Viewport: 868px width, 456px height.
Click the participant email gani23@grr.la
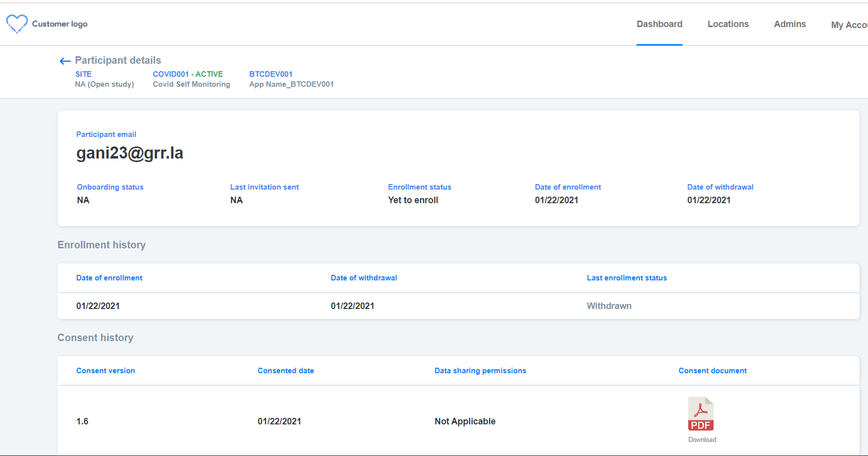pyautogui.click(x=130, y=153)
